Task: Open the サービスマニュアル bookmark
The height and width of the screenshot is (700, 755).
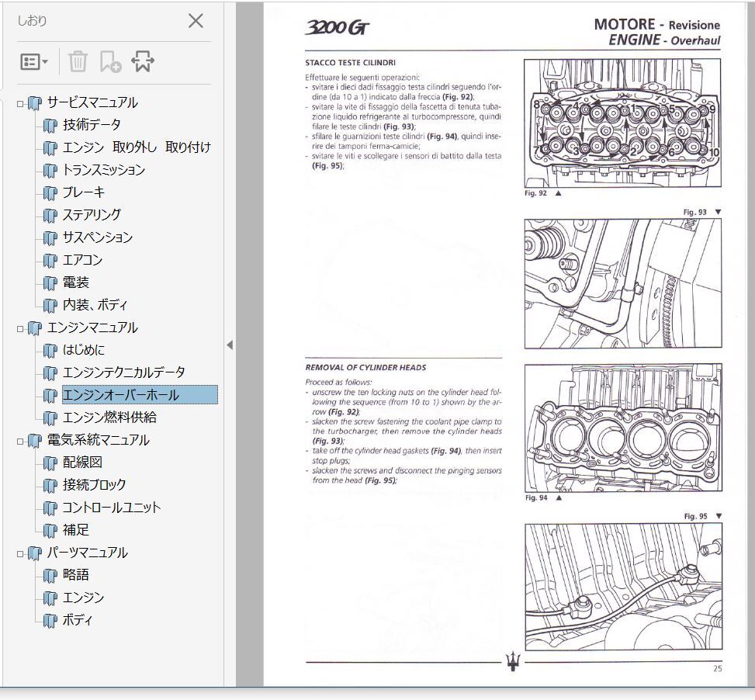Action: coord(92,102)
